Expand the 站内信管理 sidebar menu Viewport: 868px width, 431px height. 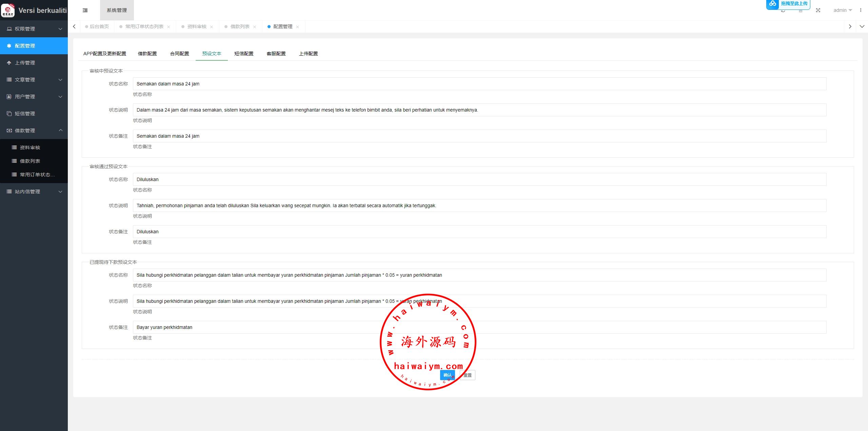[x=34, y=192]
